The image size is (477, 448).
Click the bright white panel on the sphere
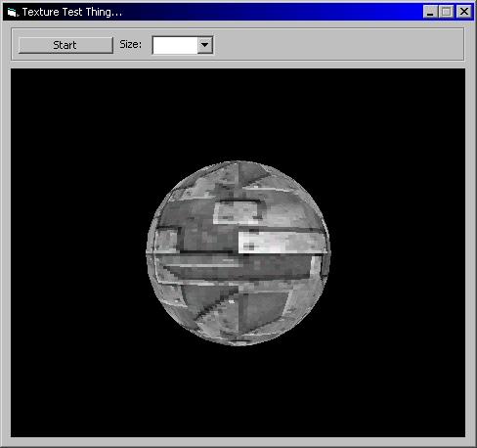click(x=282, y=243)
